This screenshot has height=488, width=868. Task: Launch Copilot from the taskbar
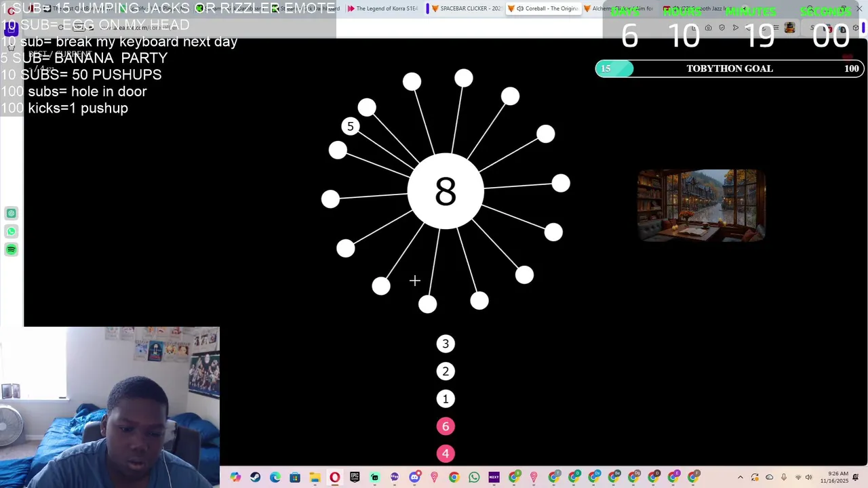tap(235, 477)
